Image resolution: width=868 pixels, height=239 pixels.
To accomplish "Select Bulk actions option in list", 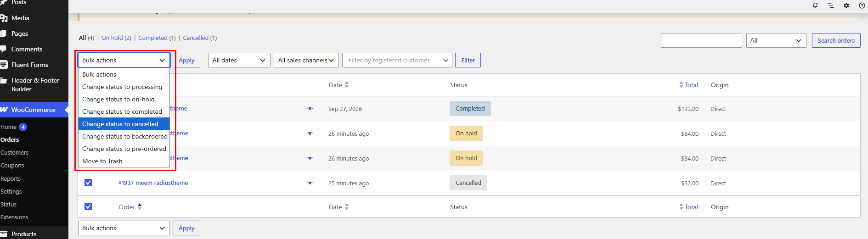I will [124, 74].
